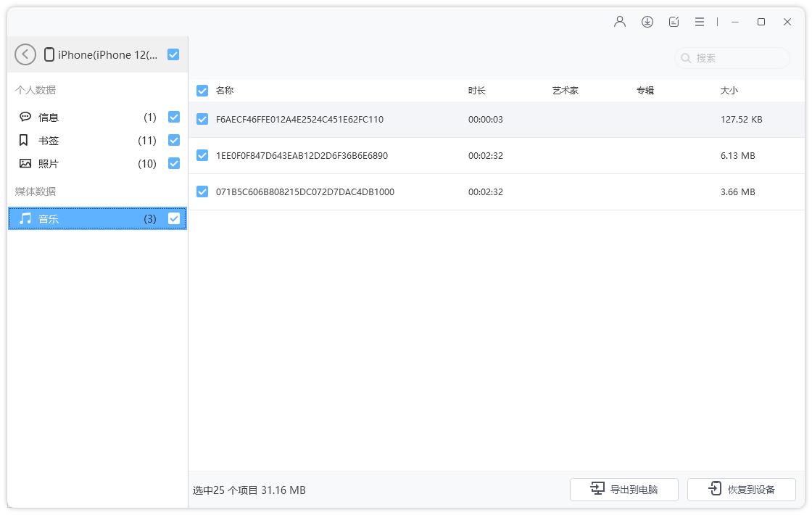Click the 搜索 search field
Screen dimensions: 812x515
731,58
